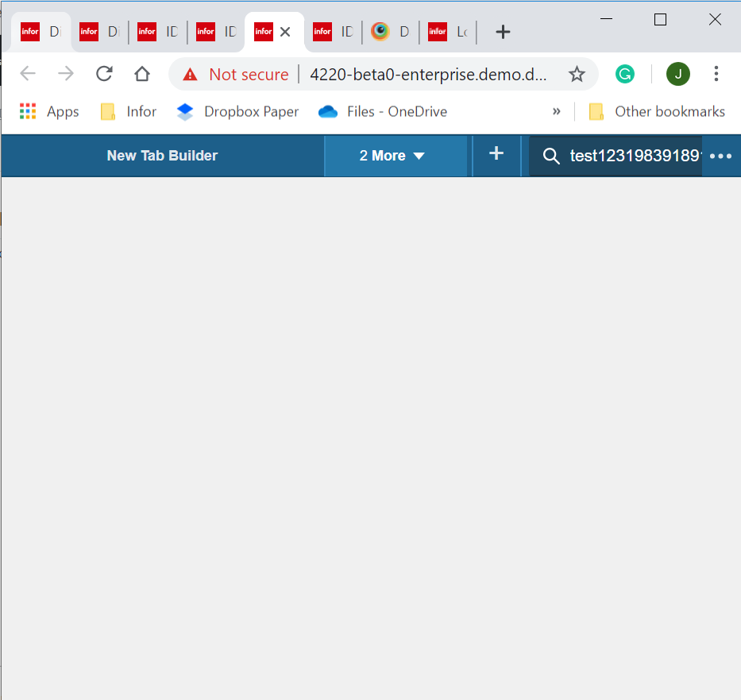Open the Other bookmarks folder
The height and width of the screenshot is (700, 741).
[657, 111]
